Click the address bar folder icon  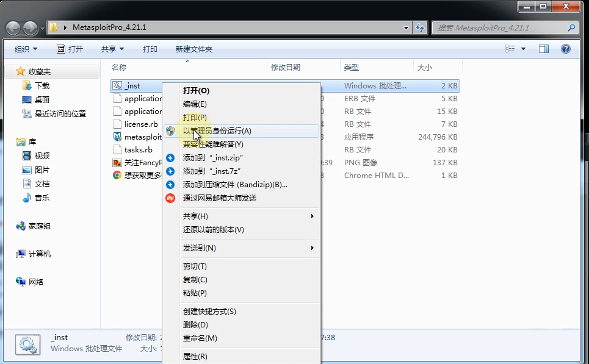click(53, 27)
